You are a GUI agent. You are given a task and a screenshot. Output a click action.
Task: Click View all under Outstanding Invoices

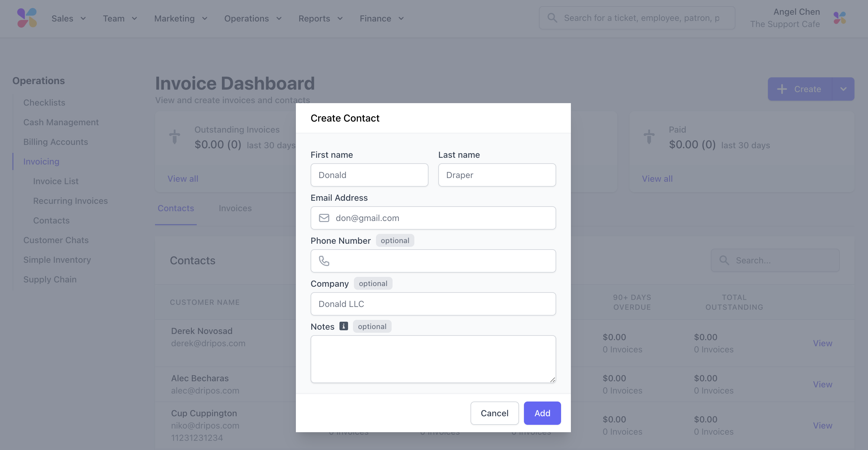183,179
